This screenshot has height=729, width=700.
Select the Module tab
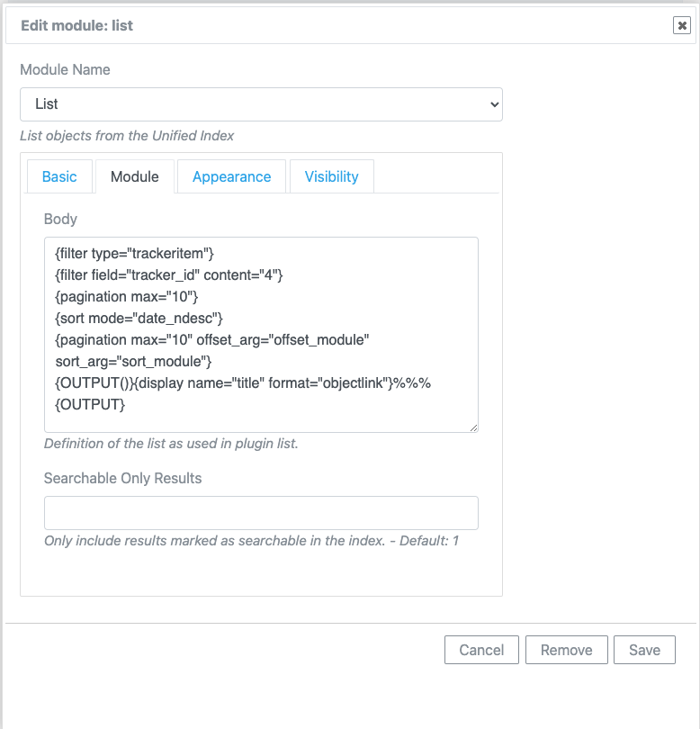point(135,176)
